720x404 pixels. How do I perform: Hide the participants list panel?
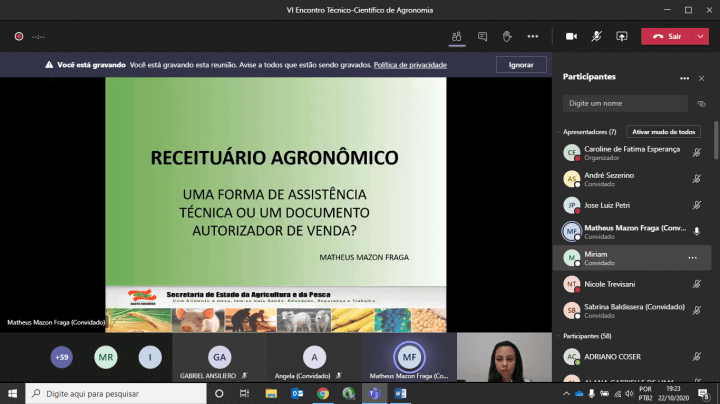coord(456,36)
